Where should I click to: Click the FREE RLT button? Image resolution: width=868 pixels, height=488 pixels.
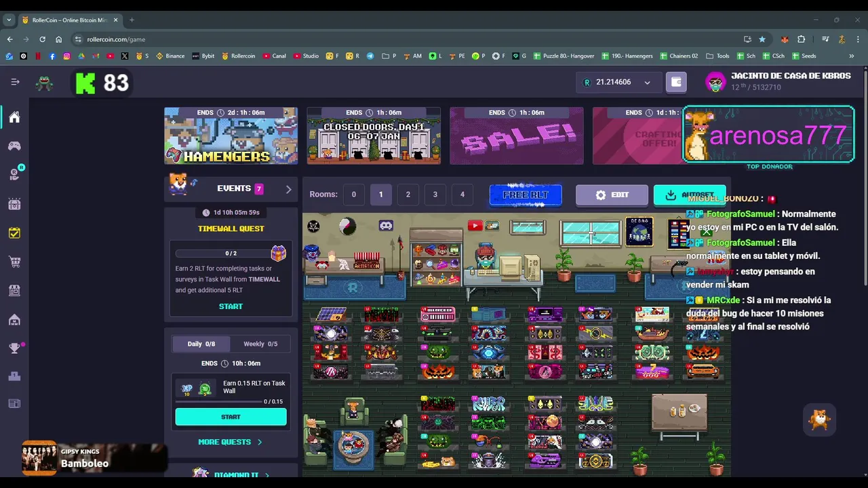(x=526, y=195)
